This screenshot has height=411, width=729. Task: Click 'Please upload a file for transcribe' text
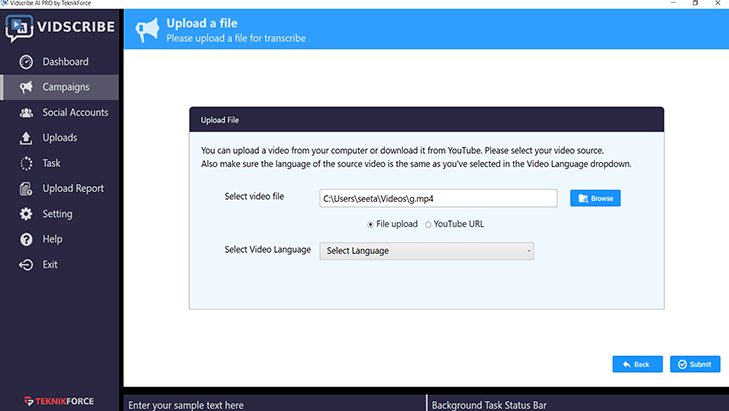[x=236, y=38]
